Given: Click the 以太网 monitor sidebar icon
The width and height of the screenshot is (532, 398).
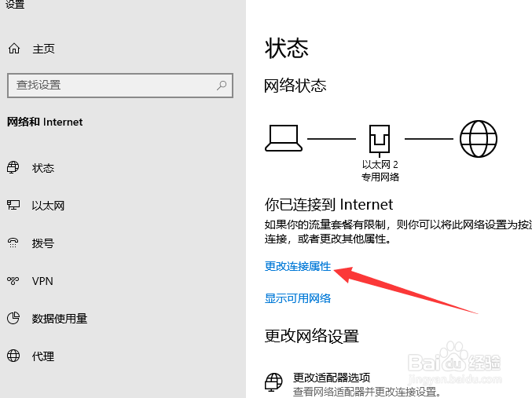Looking at the screenshot, I should coord(13,205).
